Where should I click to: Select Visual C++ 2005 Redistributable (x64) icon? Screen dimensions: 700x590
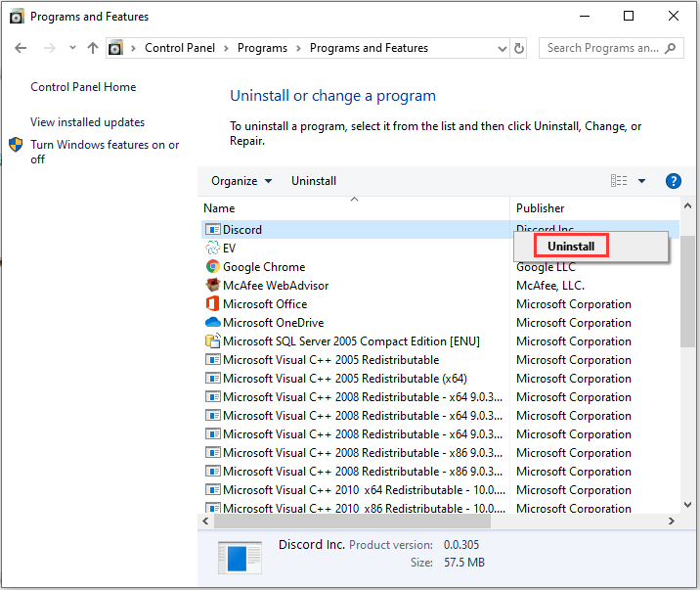pos(212,379)
